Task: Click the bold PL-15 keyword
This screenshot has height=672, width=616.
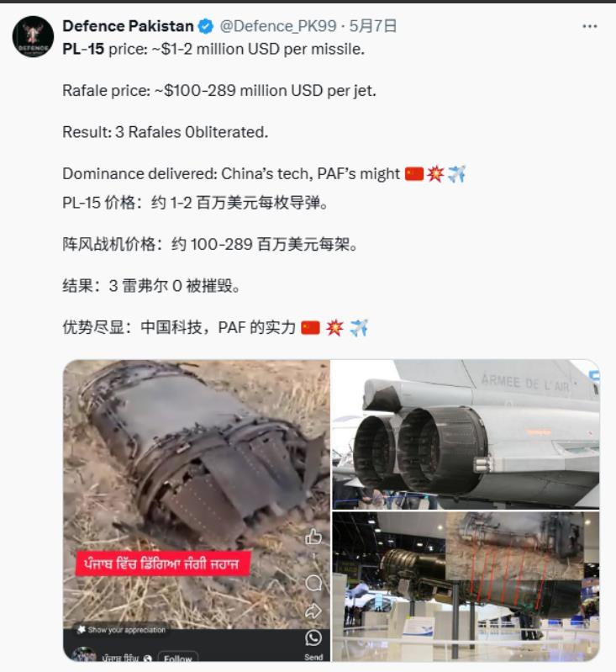Action: point(83,50)
